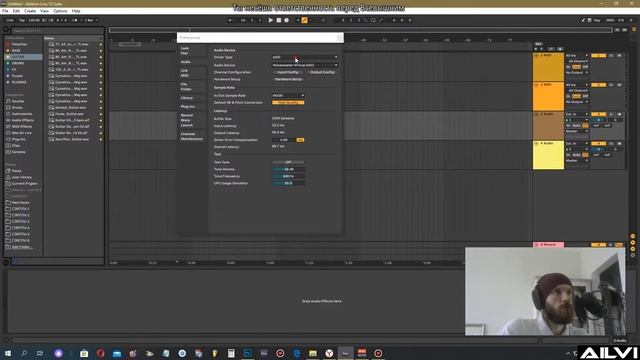Viewport: 640px width, 360px height.
Task: Open the Help menu
Action: coord(76,11)
